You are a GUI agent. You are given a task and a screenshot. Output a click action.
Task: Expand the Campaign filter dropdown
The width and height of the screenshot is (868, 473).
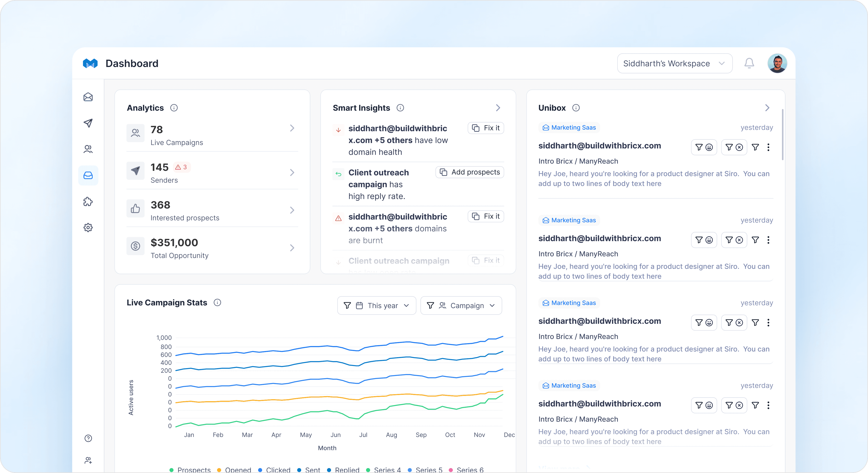[x=461, y=305]
